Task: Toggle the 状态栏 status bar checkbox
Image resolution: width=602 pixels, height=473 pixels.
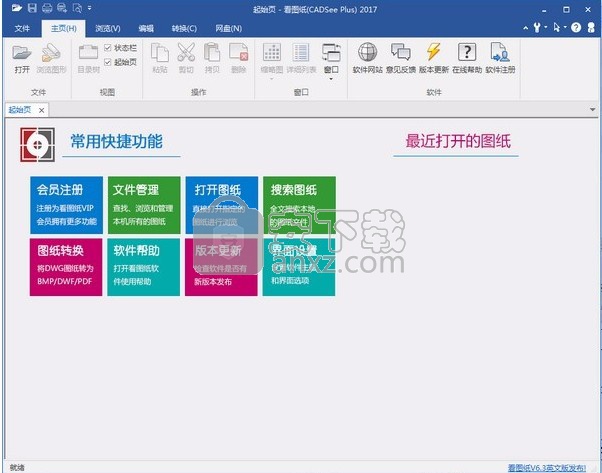Action: [x=108, y=48]
